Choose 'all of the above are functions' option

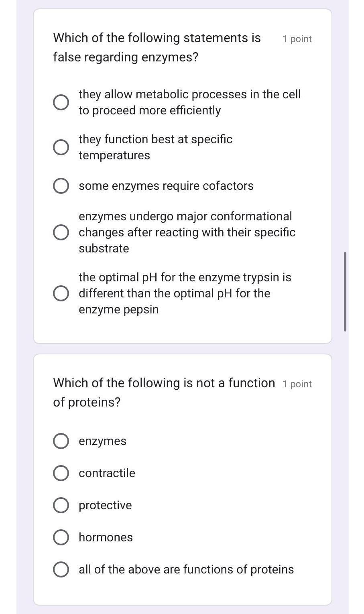tap(61, 569)
